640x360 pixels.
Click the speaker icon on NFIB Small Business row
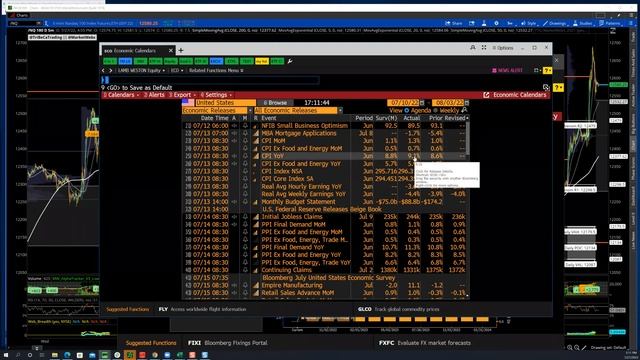click(234, 126)
